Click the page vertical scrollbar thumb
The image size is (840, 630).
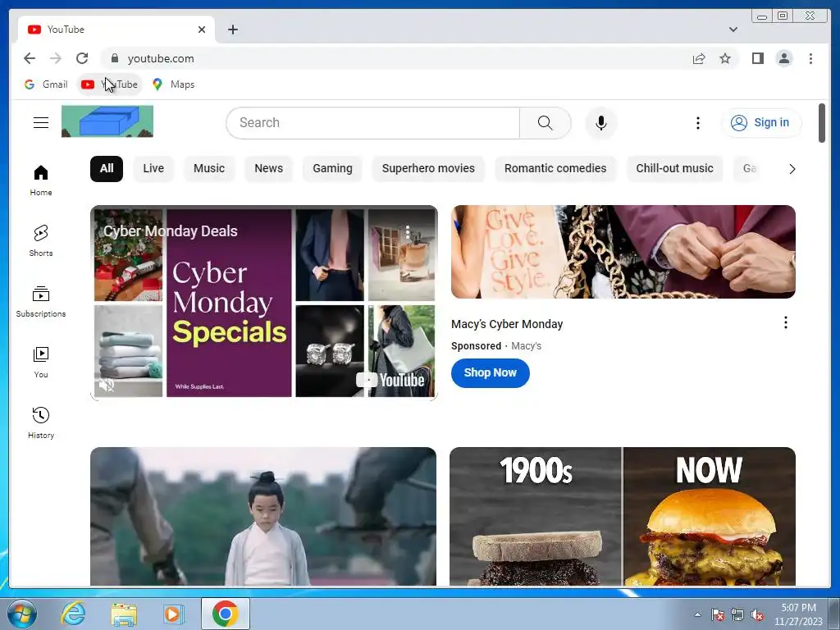[x=822, y=123]
